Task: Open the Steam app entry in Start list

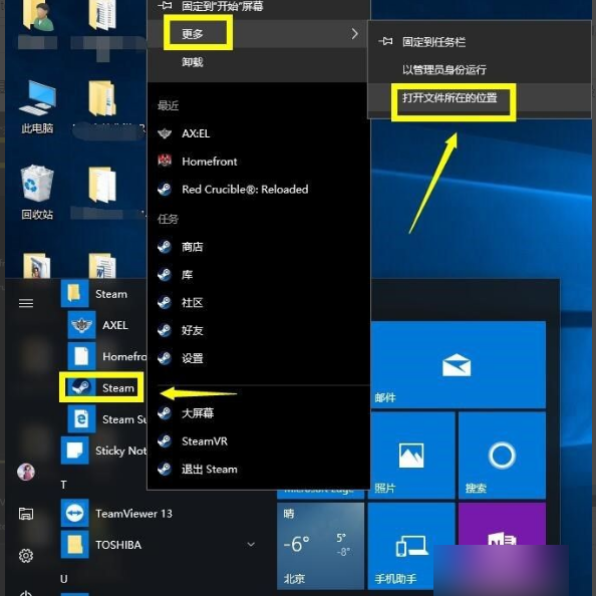Action: coord(102,387)
